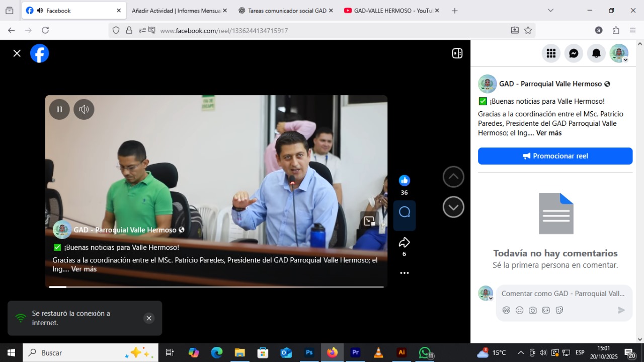644x362 pixels.
Task: Seek on the reel progress bar
Action: 216,287
